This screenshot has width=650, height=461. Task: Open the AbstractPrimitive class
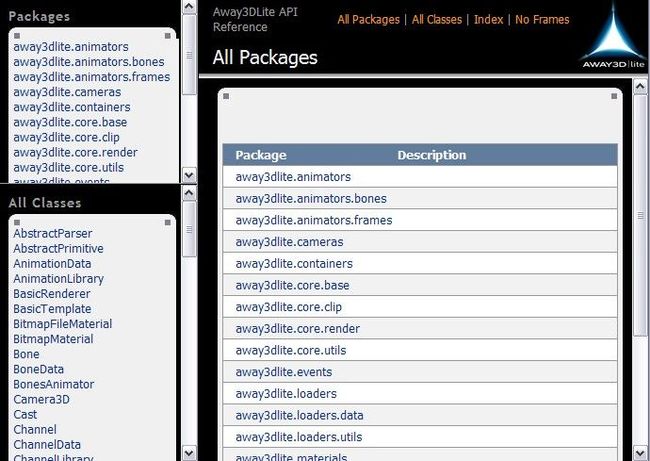point(58,248)
